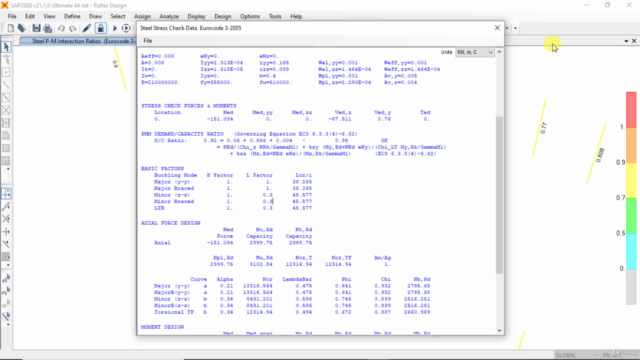Open the Options menu

tap(250, 16)
